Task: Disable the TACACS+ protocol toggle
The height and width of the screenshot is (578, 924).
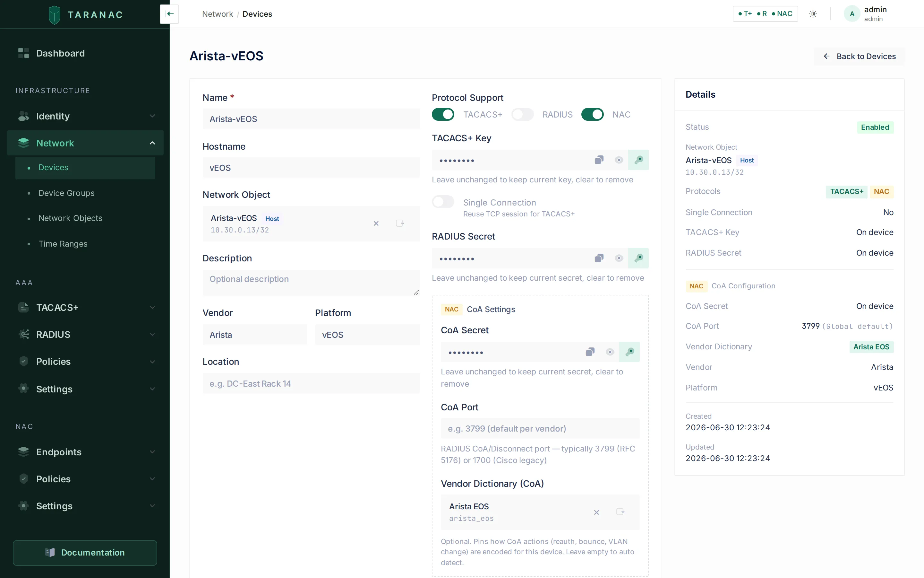Action: (x=443, y=114)
